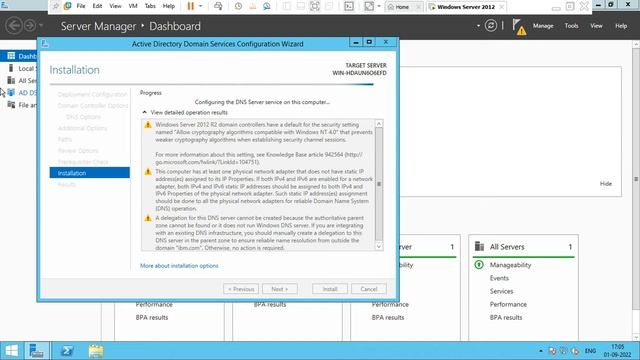Click the installation progress bar
This screenshot has width=640, height=360.
pyautogui.click(x=211, y=84)
